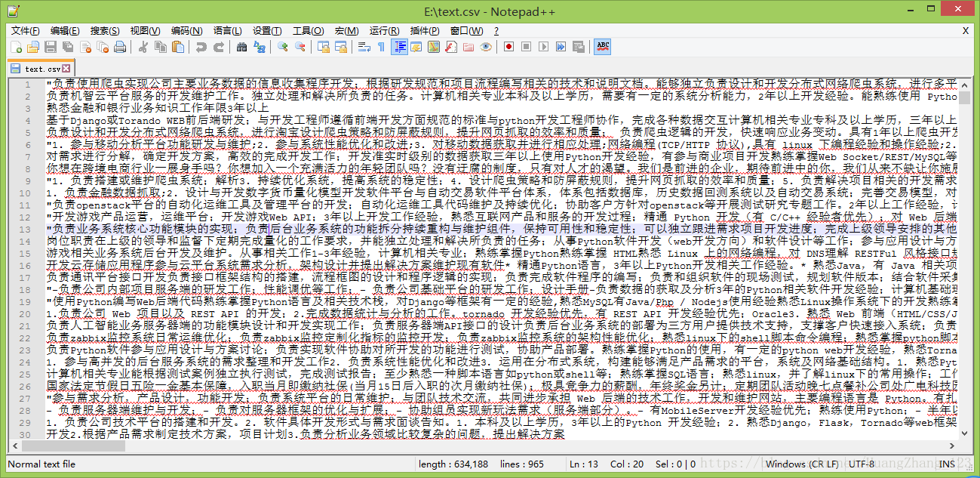Toggle word wrap in toolbar
Viewport: 980px width, 478px height.
tap(364, 47)
